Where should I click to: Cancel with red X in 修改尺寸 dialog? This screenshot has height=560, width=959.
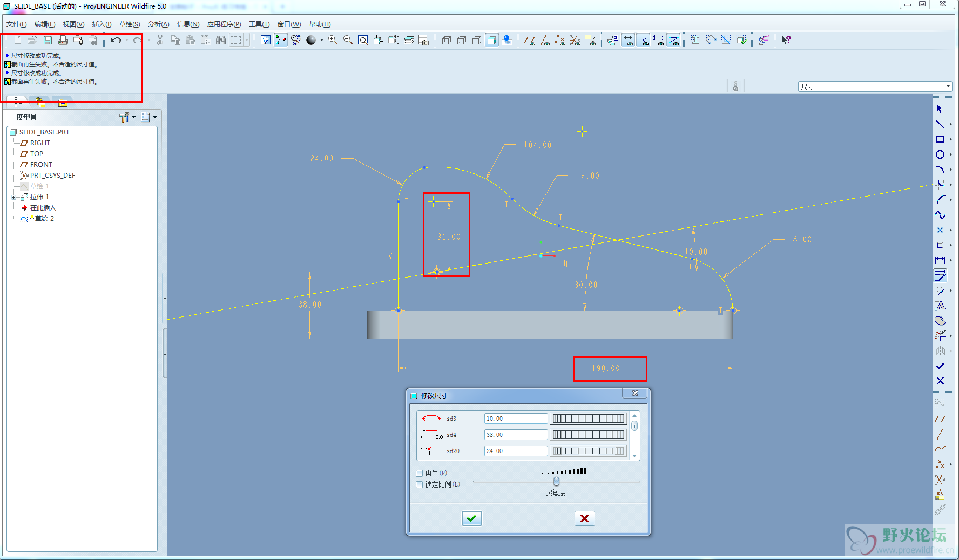pyautogui.click(x=584, y=518)
